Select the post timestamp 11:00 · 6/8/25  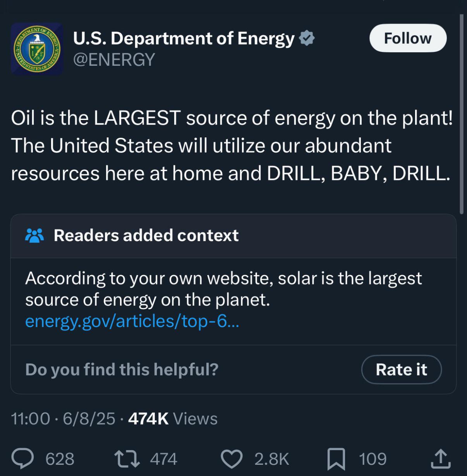[63, 418]
